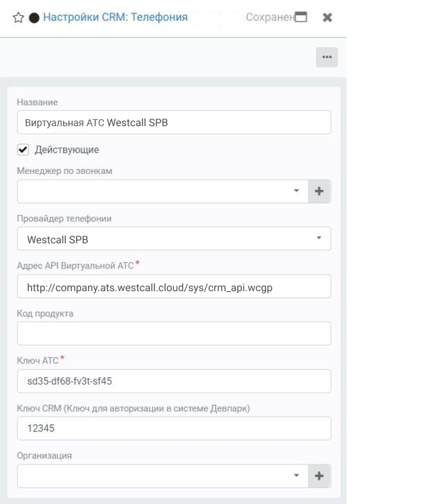Expand the Менеджер по звонкам dropdown
The image size is (429, 504).
click(297, 191)
